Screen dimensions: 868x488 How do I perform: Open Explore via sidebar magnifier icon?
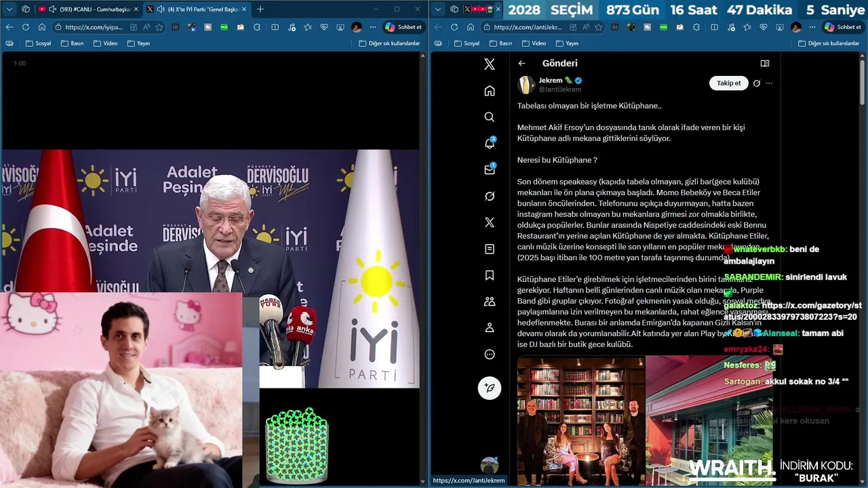490,117
